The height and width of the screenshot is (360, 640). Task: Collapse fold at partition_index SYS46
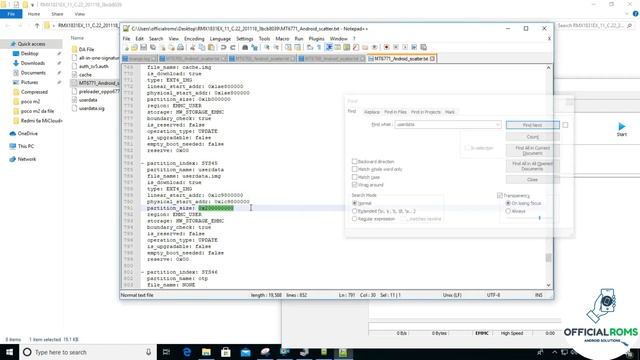click(x=142, y=272)
